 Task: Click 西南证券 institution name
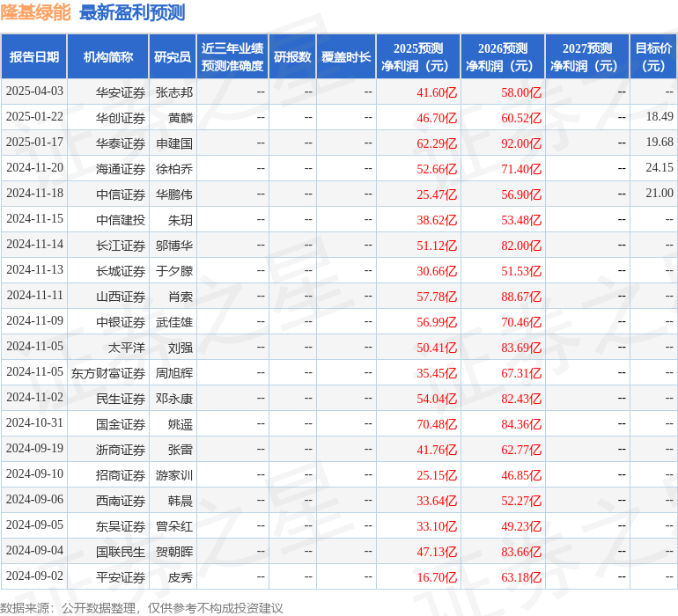121,501
